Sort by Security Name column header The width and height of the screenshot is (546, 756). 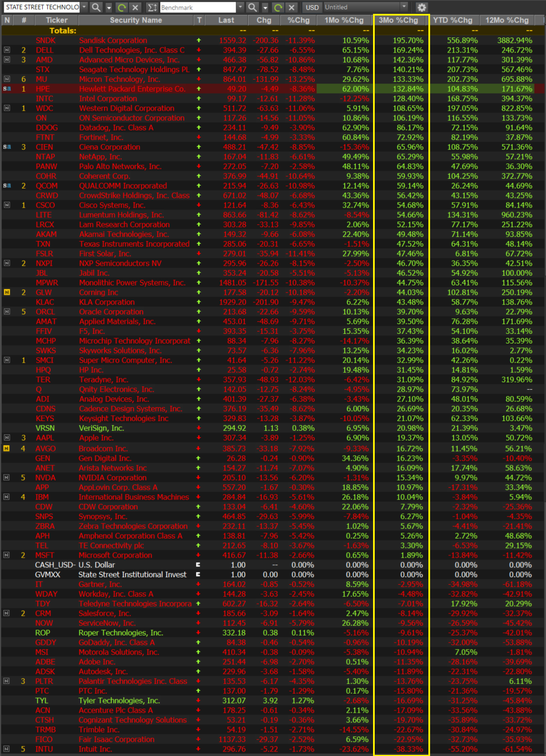(136, 20)
